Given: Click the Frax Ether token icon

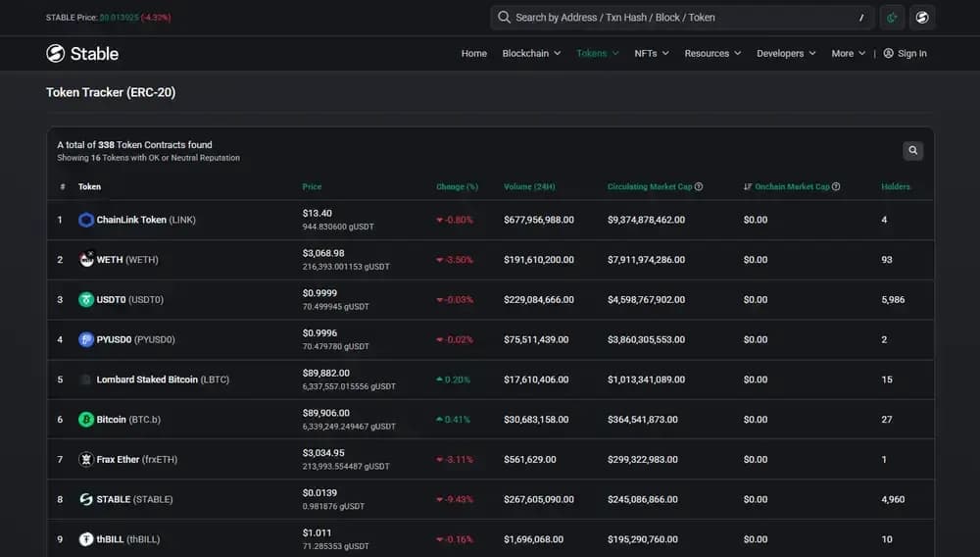Looking at the screenshot, I should (86, 460).
